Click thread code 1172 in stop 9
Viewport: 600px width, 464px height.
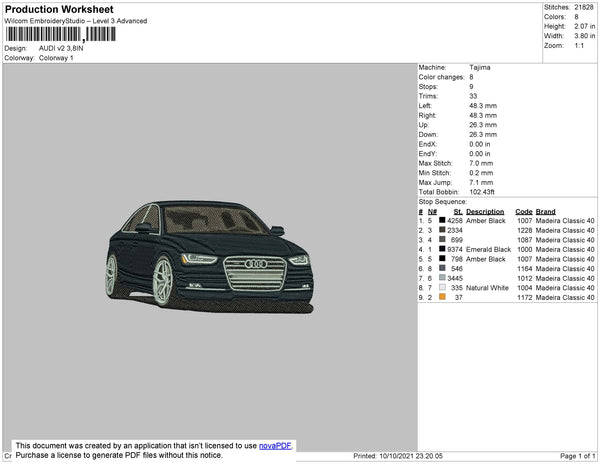click(524, 297)
